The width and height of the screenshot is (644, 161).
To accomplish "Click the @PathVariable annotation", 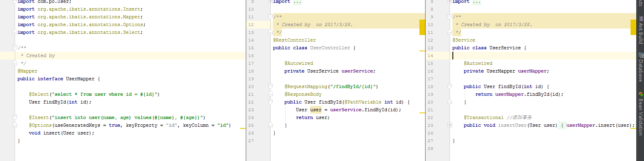I will tap(363, 102).
